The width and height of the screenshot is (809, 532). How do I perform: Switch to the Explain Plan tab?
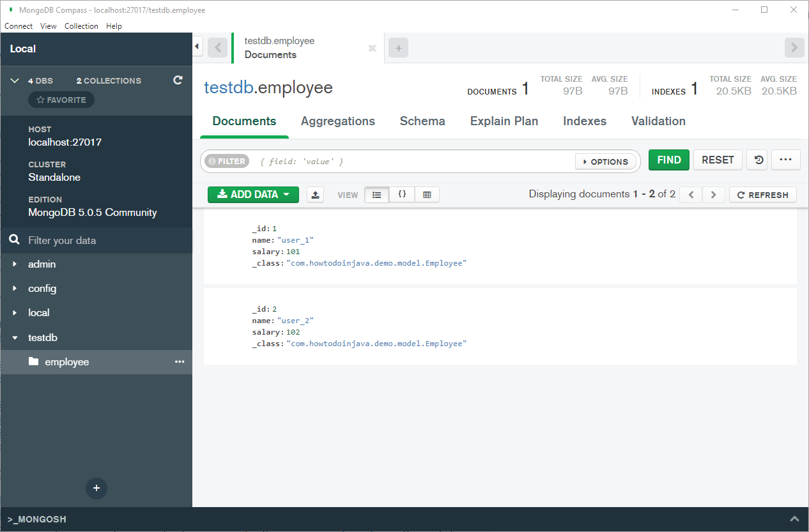504,121
